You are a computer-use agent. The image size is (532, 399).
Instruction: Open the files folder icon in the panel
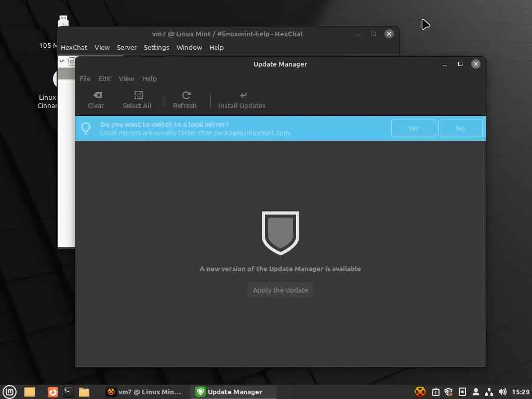coord(30,392)
